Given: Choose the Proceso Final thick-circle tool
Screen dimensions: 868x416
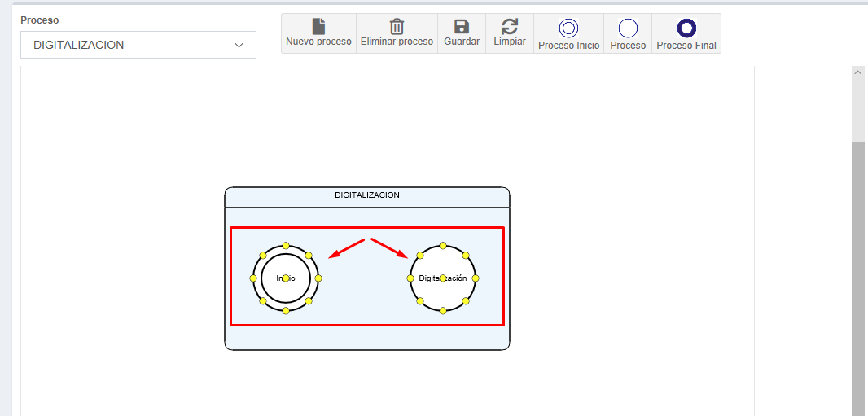Looking at the screenshot, I should (x=686, y=29).
